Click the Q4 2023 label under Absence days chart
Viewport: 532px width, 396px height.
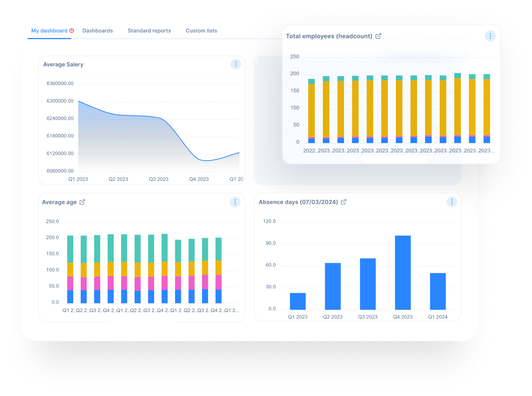403,317
